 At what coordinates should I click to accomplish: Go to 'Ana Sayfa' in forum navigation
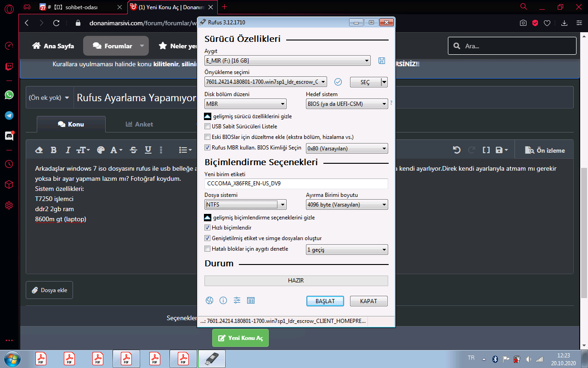pos(53,46)
